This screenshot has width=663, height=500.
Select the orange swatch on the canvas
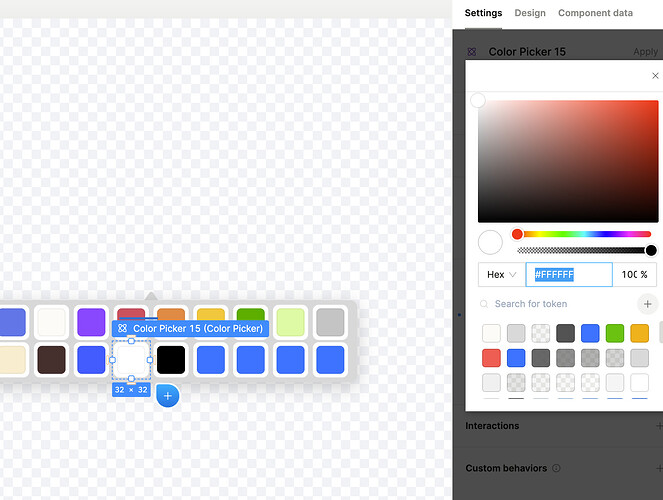click(x=171, y=314)
